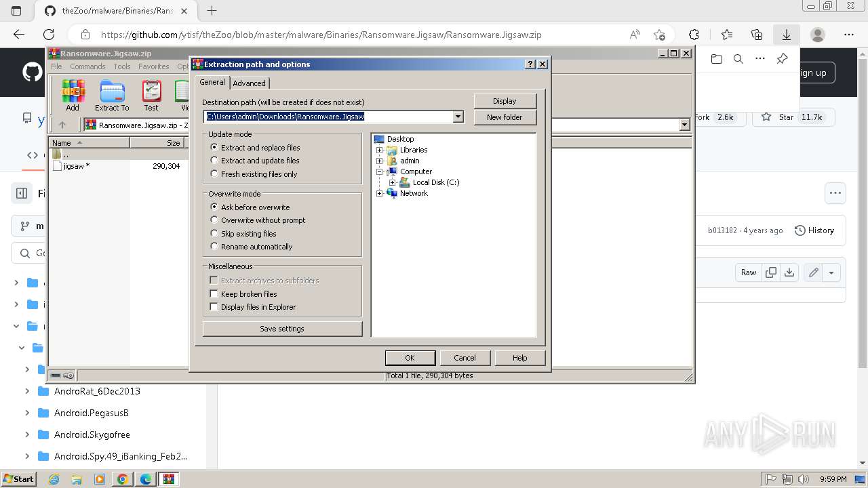Search downloads using the magnifier icon
This screenshot has height=488, width=868.
pos(738,59)
